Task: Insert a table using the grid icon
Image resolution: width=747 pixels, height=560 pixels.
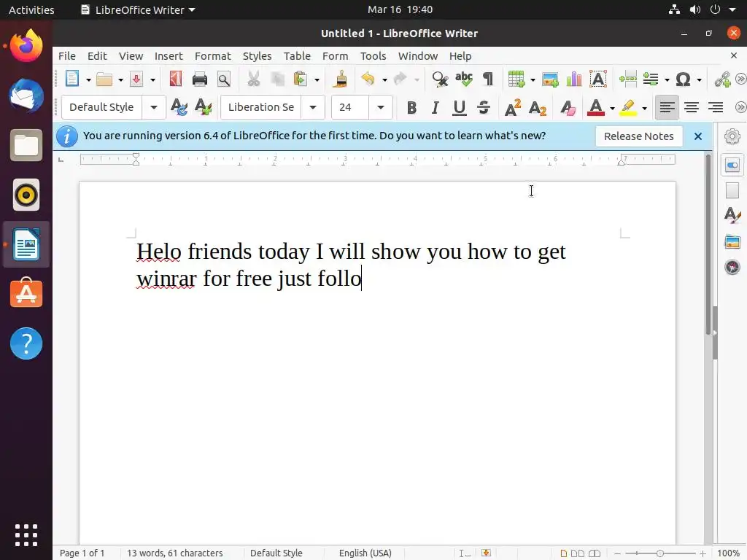Action: [x=516, y=79]
